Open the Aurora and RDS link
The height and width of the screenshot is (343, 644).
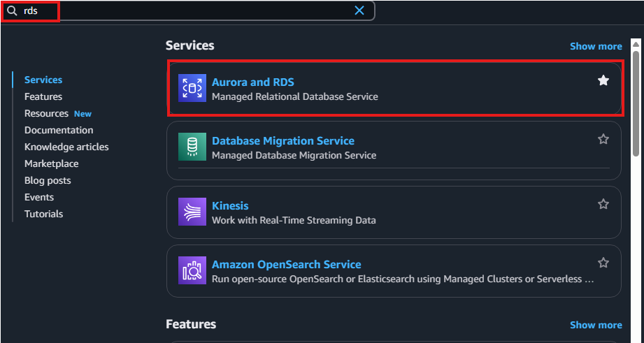pos(253,82)
